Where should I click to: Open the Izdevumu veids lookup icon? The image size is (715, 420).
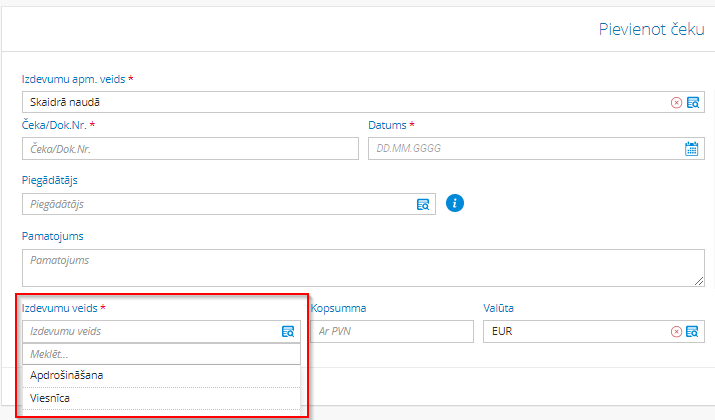pyautogui.click(x=288, y=331)
